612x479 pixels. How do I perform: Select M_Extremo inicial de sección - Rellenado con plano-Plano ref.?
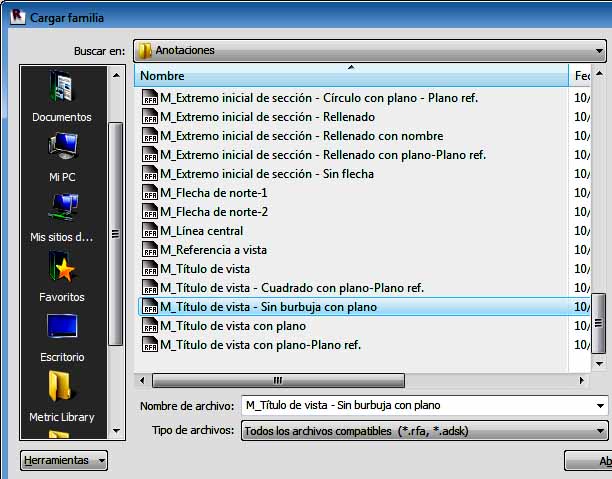323,155
